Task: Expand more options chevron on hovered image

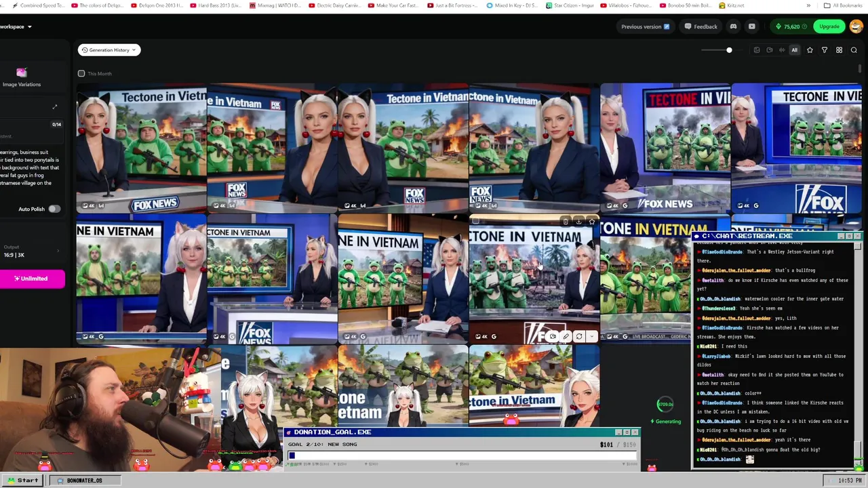Action: tap(592, 336)
